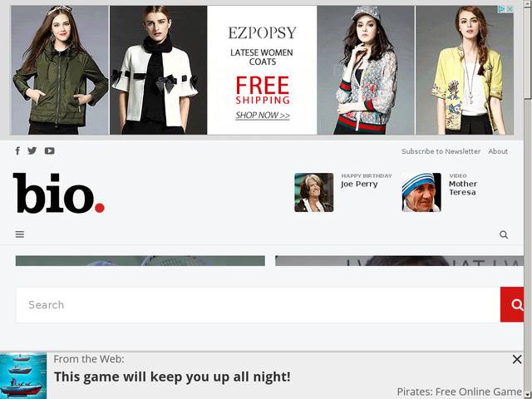Open the Mother Teresa video title link
The width and height of the screenshot is (532, 399).
point(463,188)
